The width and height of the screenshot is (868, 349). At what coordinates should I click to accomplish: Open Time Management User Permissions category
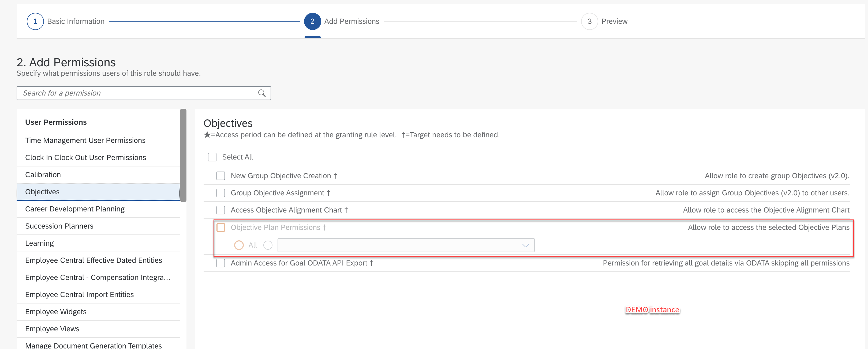pos(98,141)
